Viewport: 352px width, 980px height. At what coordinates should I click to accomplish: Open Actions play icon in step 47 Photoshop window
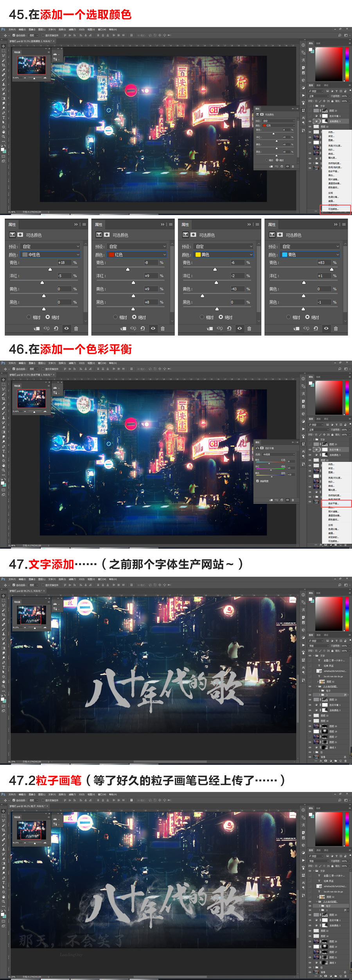[304, 645]
